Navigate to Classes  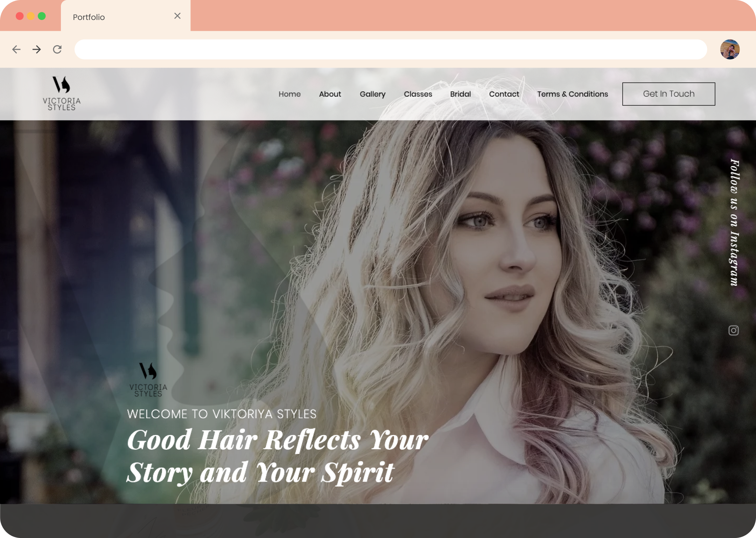pos(418,94)
